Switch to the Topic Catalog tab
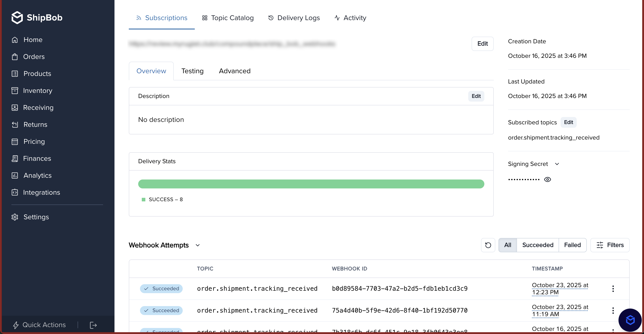 click(228, 18)
